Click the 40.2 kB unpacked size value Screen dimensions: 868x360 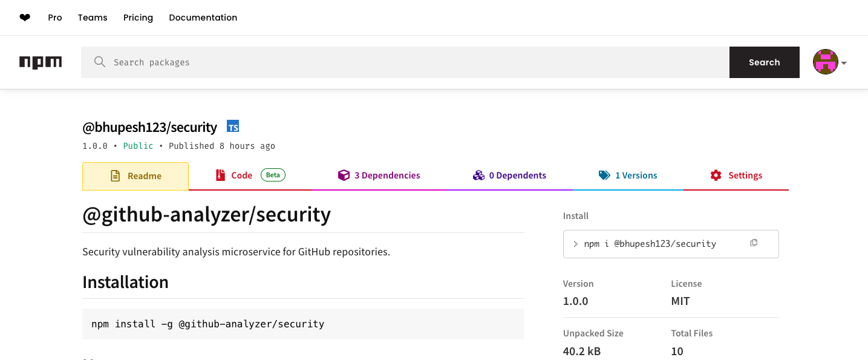pos(582,351)
